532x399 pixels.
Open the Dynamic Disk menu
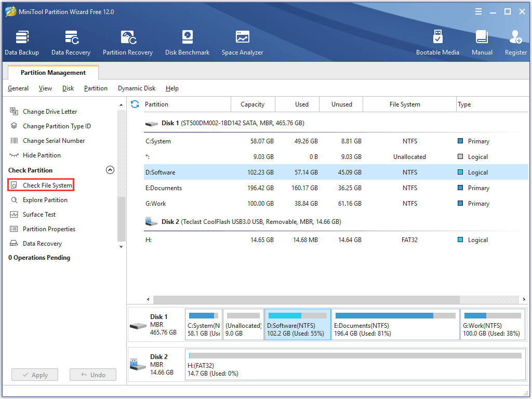tap(137, 88)
